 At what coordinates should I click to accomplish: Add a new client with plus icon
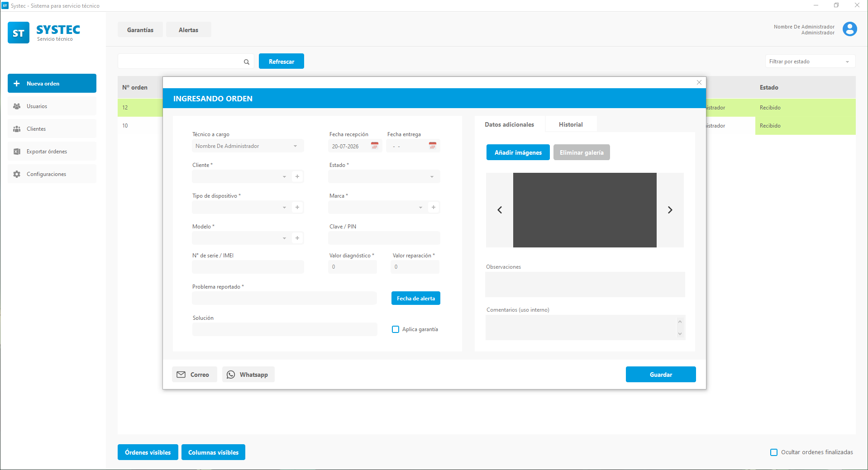point(297,176)
